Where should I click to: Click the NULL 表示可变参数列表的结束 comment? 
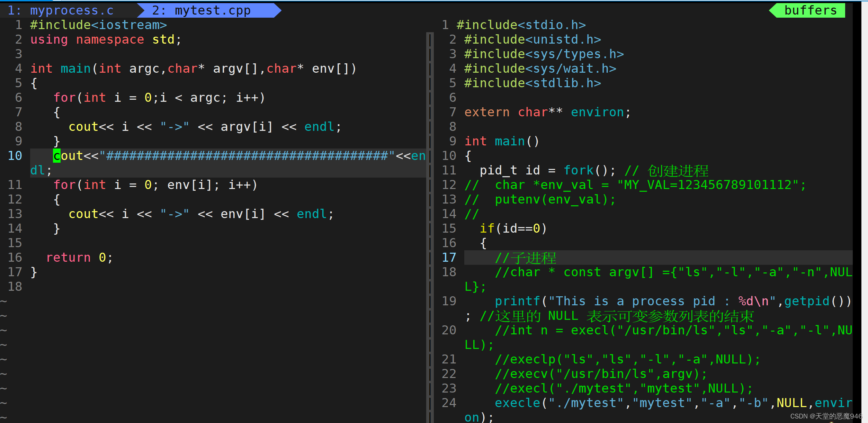coord(617,316)
